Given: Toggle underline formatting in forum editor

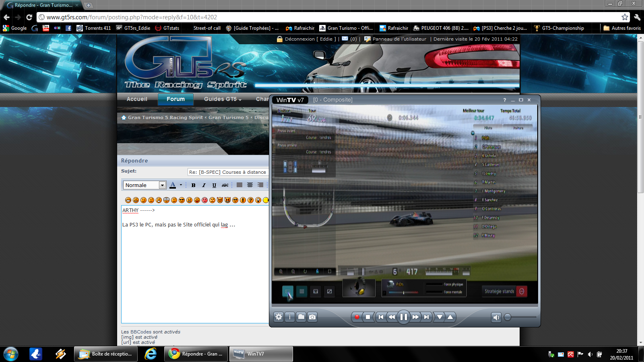Looking at the screenshot, I should (x=214, y=185).
